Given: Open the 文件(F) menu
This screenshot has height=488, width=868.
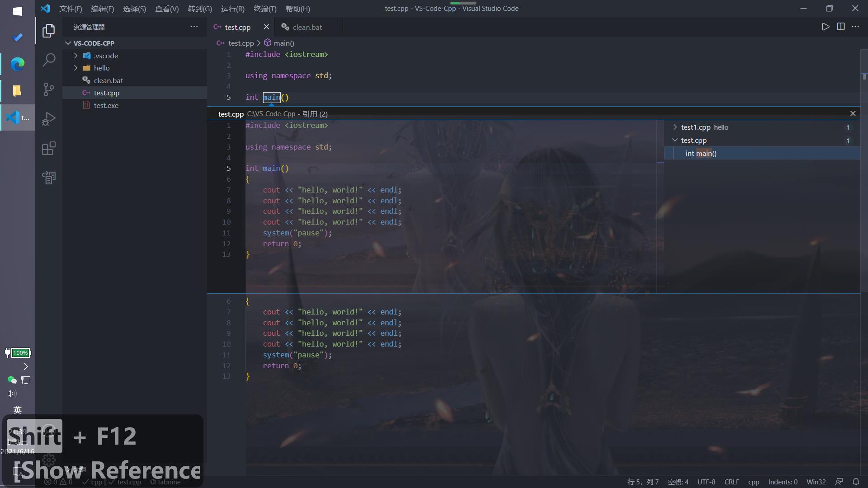Looking at the screenshot, I should click(71, 9).
